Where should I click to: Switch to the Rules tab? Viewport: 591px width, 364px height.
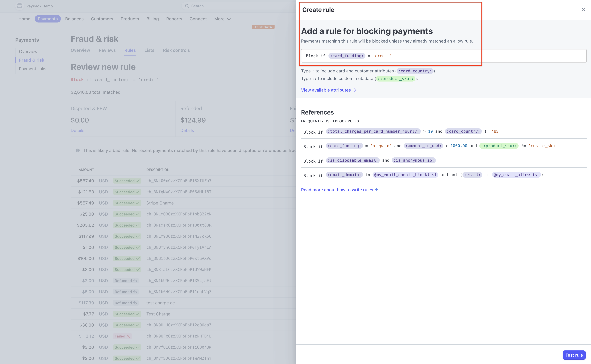[x=130, y=50]
